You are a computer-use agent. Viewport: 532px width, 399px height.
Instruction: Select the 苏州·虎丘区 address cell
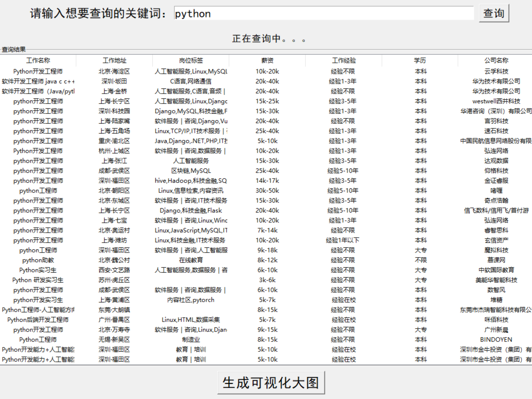coord(114,280)
